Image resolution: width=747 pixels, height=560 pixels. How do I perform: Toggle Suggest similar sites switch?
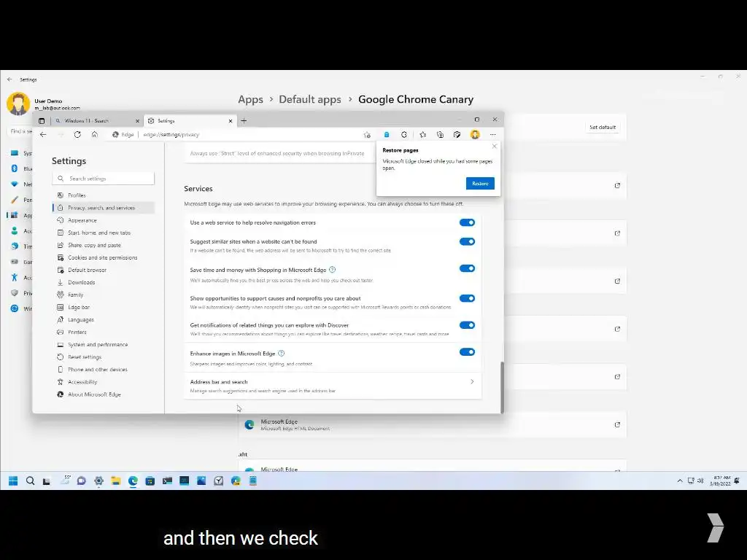click(x=467, y=241)
